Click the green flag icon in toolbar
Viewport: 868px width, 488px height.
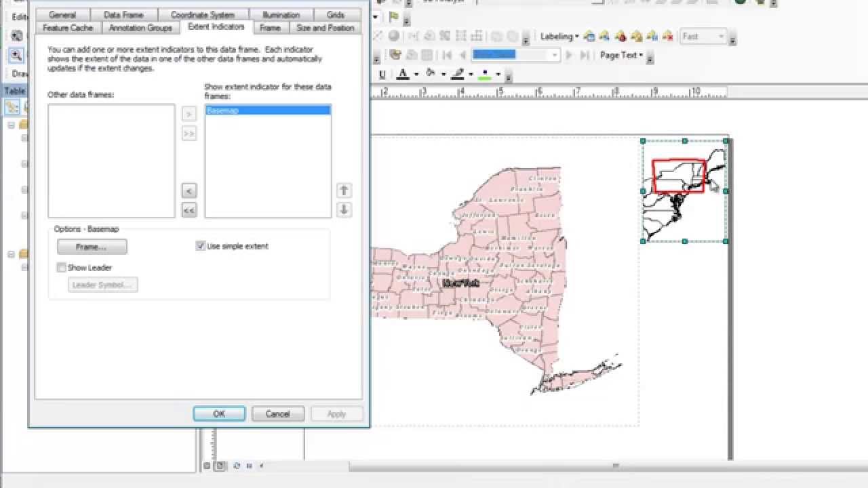click(394, 18)
